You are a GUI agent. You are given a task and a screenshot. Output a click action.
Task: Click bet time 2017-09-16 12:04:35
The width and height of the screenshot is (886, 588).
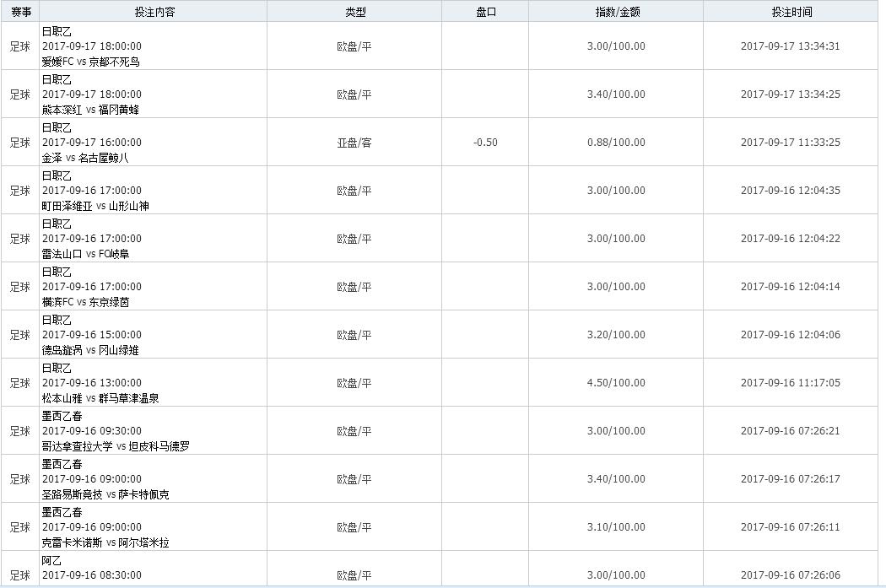pos(791,191)
